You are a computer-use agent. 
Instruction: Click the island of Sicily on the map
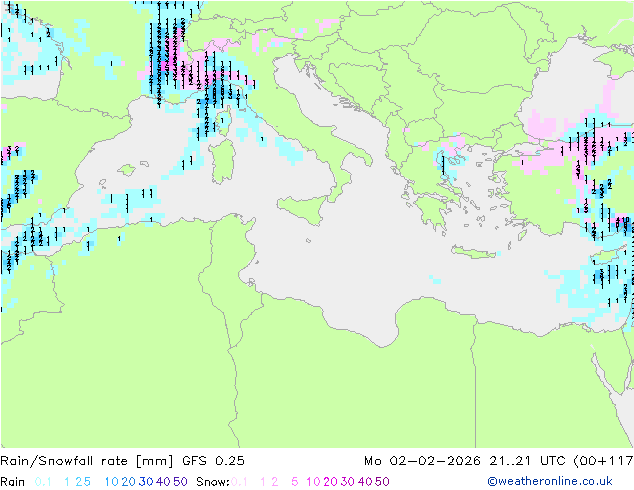point(305,208)
